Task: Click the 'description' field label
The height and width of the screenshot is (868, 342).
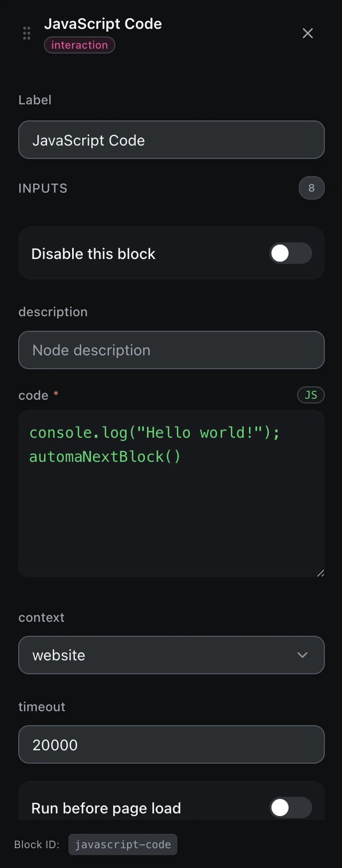Action: pos(53,312)
